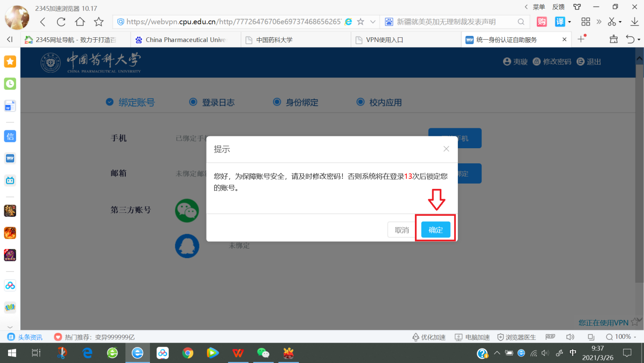The height and width of the screenshot is (363, 644).
Task: Open the WeChat icon in taskbar
Action: coord(263,353)
